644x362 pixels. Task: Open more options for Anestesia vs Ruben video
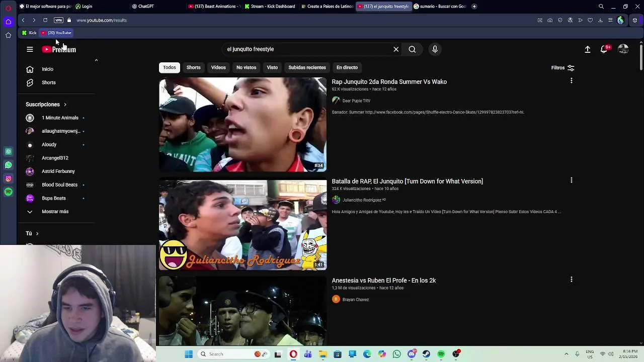(x=571, y=280)
